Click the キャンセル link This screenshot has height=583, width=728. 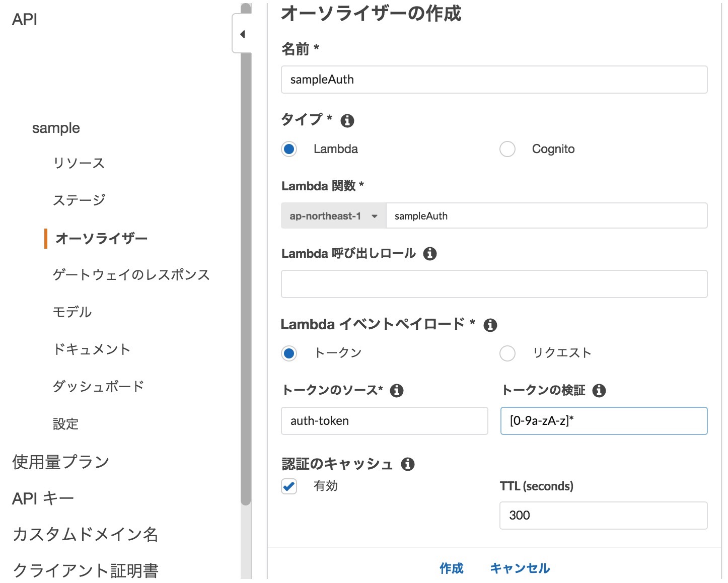coord(519,568)
